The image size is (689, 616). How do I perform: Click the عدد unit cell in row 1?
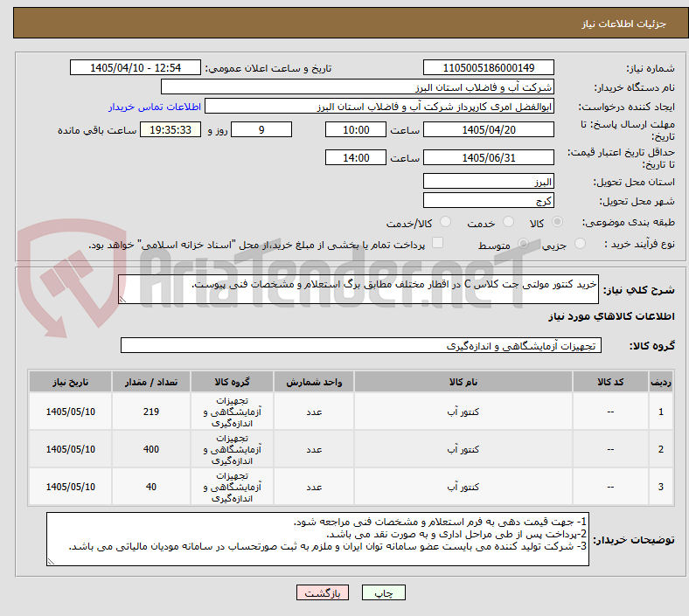click(x=314, y=412)
